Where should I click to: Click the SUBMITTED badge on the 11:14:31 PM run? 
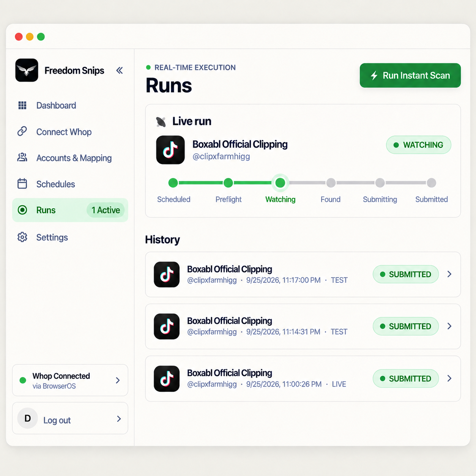point(406,326)
